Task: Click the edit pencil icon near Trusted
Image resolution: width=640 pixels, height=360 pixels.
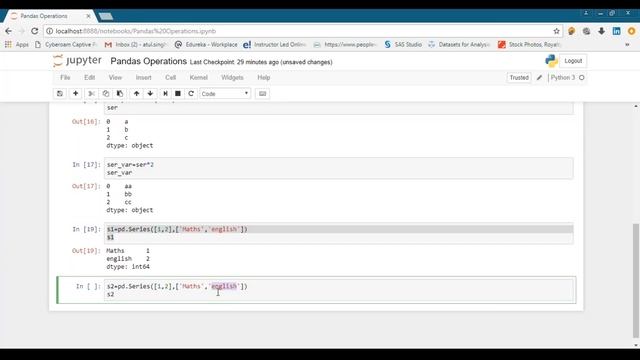Action: pyautogui.click(x=539, y=78)
